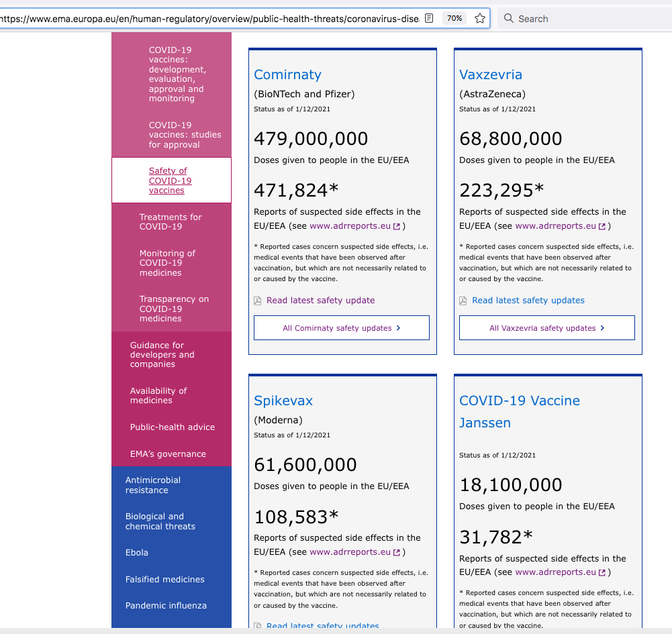Open COVID-19 vaccines: development, evaluation menu item

177,74
